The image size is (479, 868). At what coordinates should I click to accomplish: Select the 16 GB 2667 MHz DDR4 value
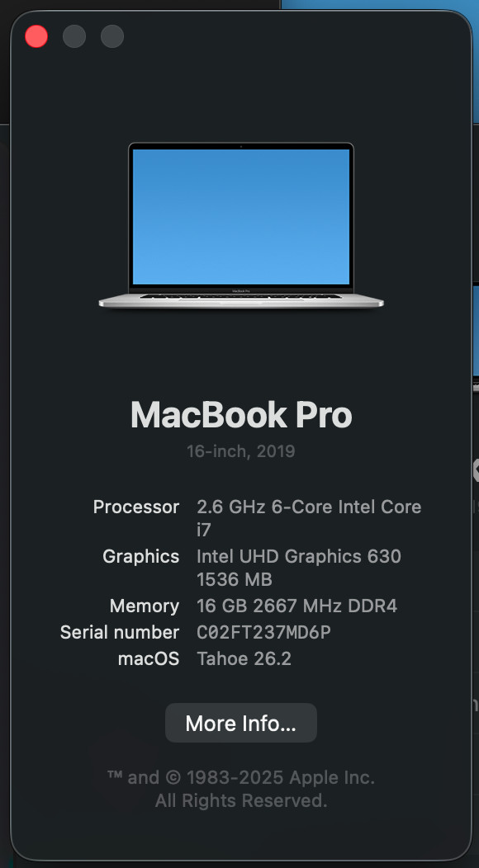tap(297, 606)
